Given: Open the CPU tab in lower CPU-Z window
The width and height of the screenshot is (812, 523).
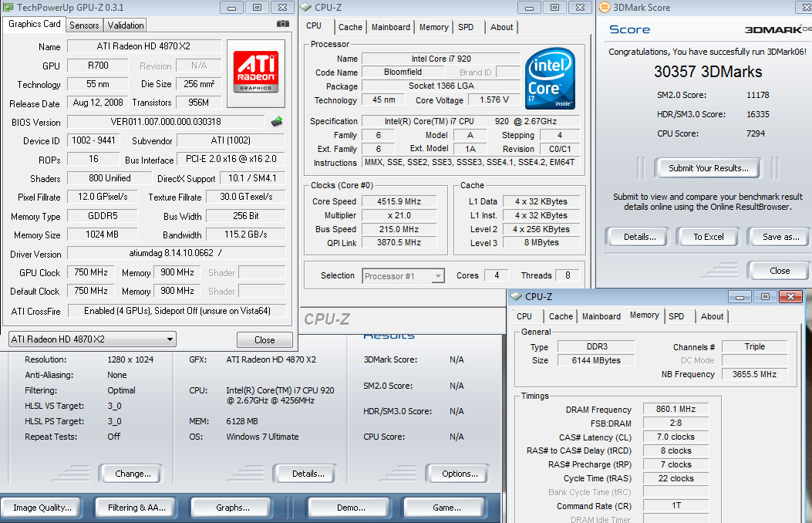Looking at the screenshot, I should click(524, 315).
